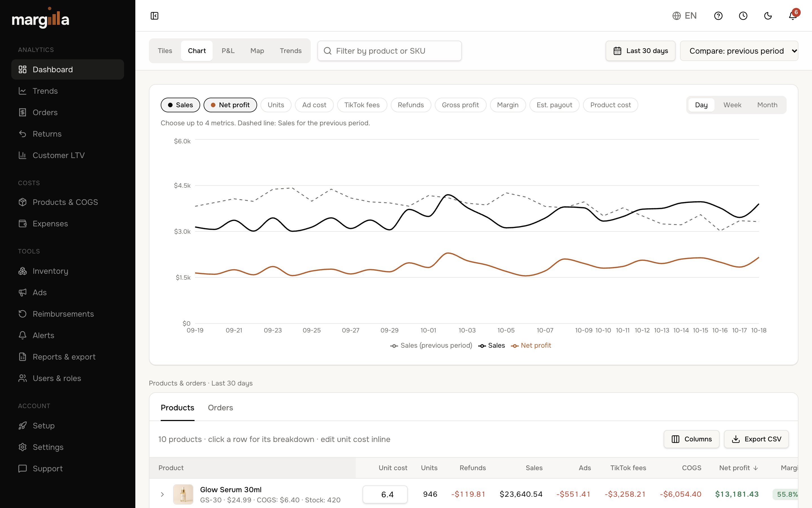Enable the Ad cost metric chip
Viewport: 812px width, 508px height.
pyautogui.click(x=314, y=105)
